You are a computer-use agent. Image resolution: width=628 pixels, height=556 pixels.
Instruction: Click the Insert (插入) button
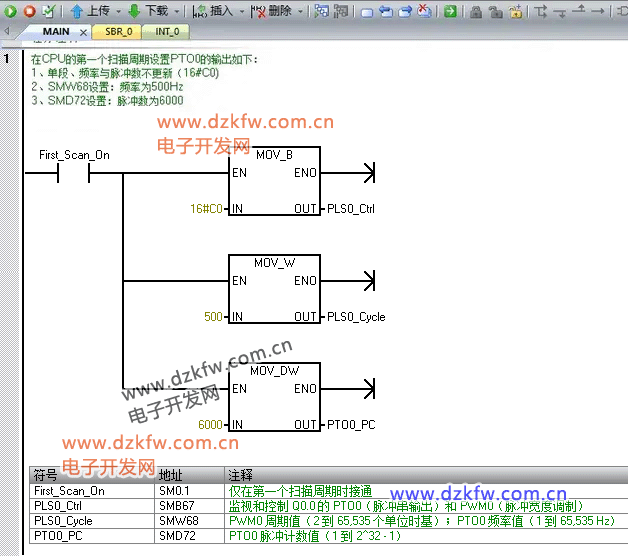tap(212, 11)
